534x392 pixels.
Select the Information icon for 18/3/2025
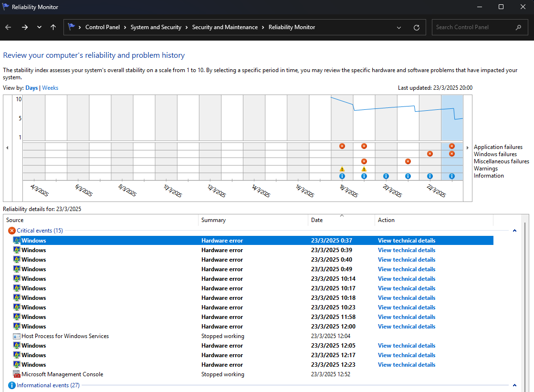pos(342,176)
